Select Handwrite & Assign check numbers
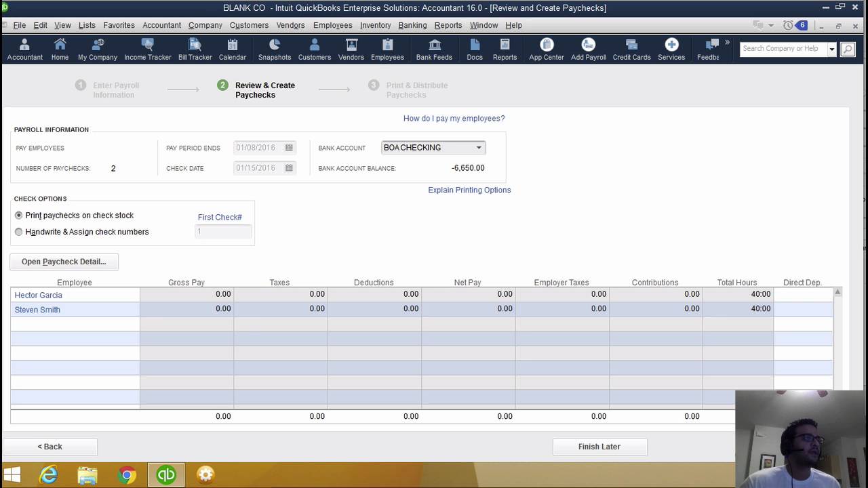This screenshot has height=488, width=868. 19,232
